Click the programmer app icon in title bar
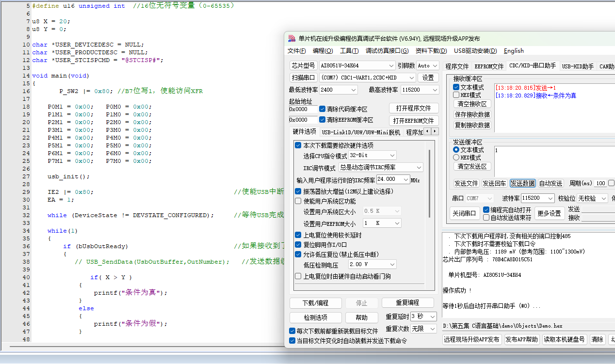Image resolution: width=615 pixels, height=364 pixels. [x=291, y=39]
